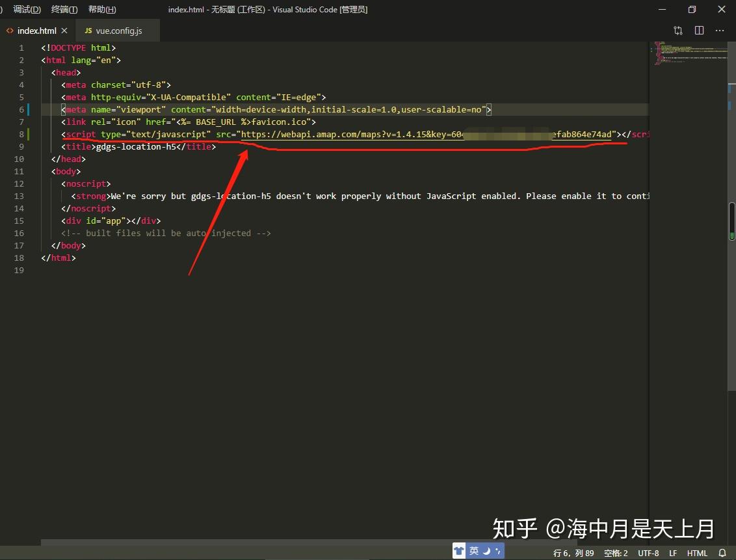The width and height of the screenshot is (736, 560).
Task: Split the editor to the right
Action: (699, 31)
